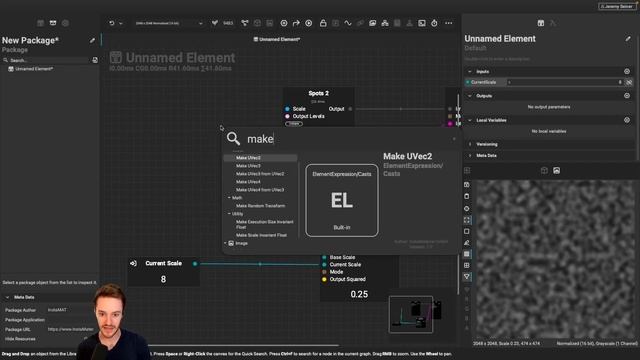640x360 pixels.
Task: Expand the Meta Data section in right panel
Action: pyautogui.click(x=469, y=156)
